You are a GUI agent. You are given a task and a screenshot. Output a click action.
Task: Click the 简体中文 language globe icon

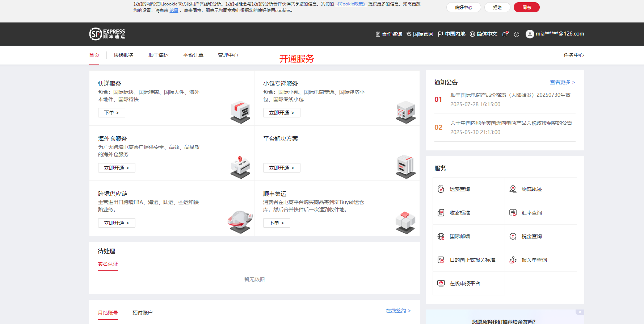[472, 34]
